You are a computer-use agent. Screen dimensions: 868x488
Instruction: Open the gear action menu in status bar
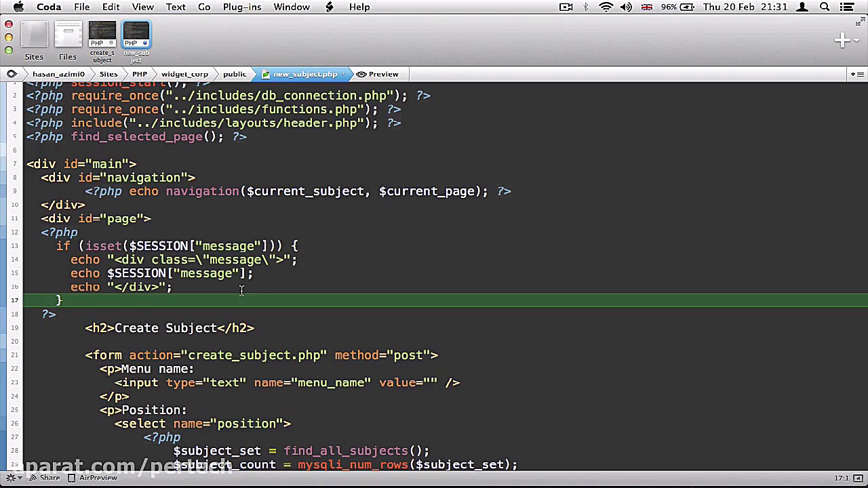(13, 478)
